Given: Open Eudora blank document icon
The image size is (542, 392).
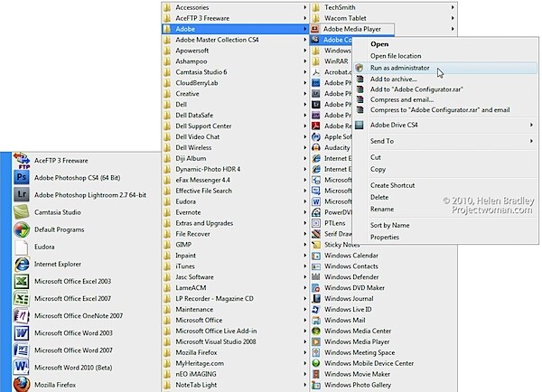Looking at the screenshot, I should (22, 247).
